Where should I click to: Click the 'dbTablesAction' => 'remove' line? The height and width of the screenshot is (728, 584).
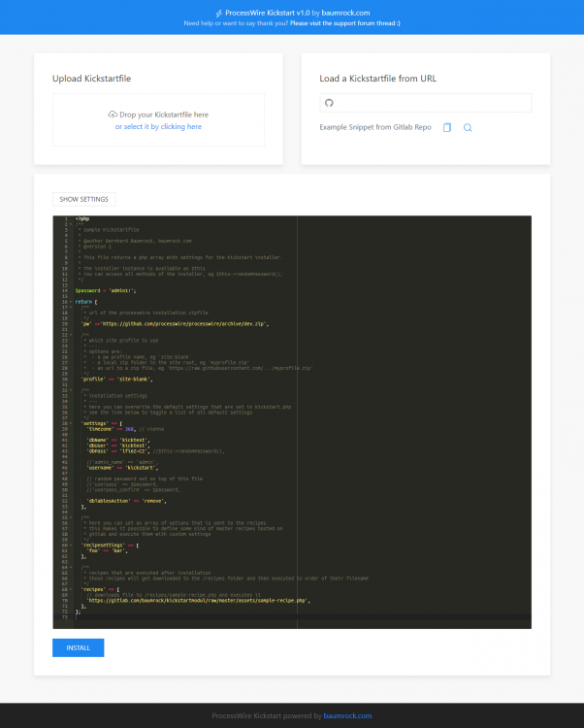tap(126, 501)
